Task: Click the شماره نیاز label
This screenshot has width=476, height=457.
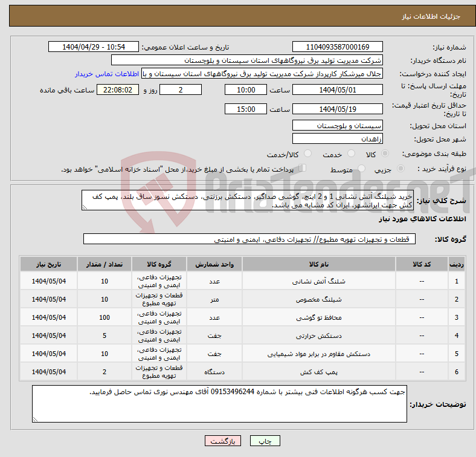Action: pyautogui.click(x=449, y=47)
